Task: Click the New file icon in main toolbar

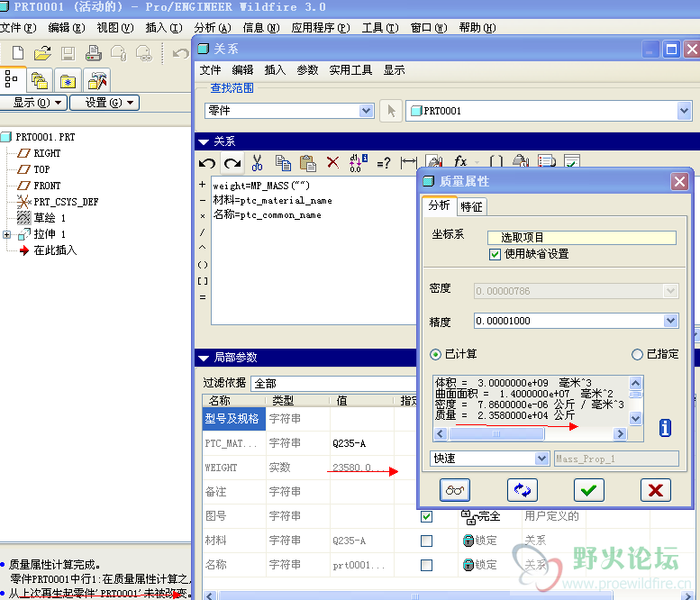Action: click(x=18, y=52)
